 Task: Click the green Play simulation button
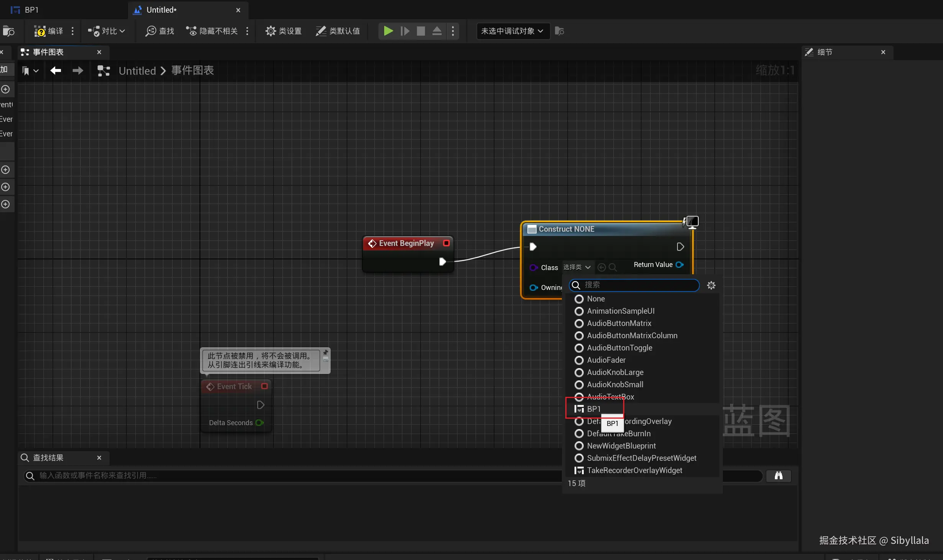pyautogui.click(x=388, y=31)
